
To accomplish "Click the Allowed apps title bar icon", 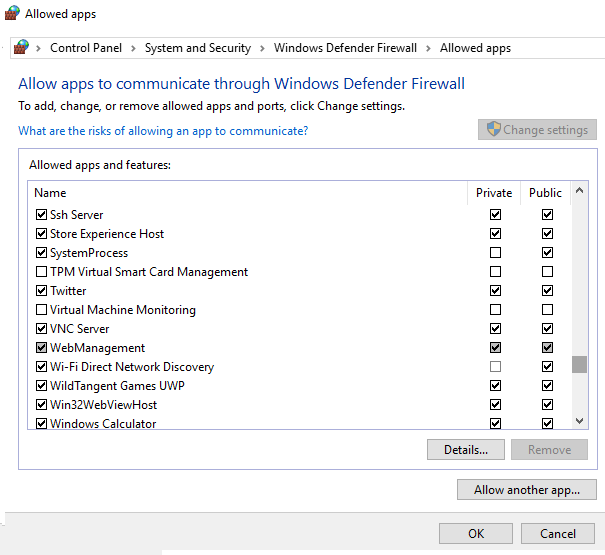I will pyautogui.click(x=12, y=15).
